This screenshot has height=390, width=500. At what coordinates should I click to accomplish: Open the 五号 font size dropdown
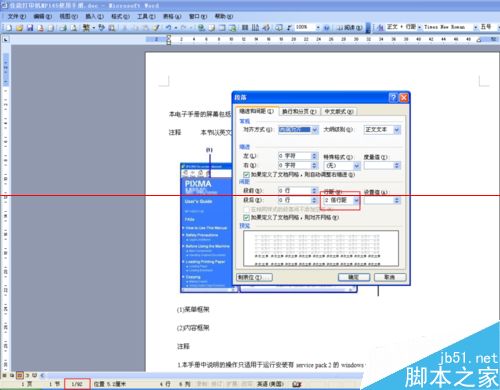[x=498, y=27]
